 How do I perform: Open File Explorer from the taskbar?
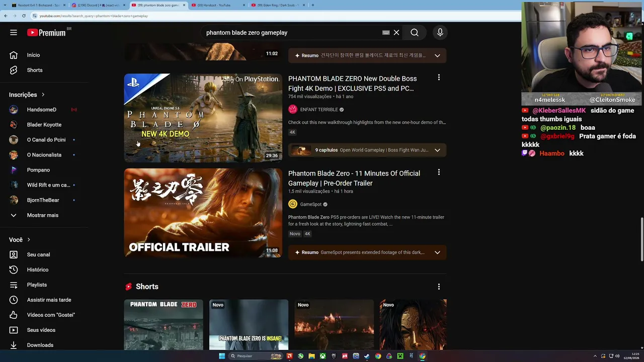click(311, 356)
